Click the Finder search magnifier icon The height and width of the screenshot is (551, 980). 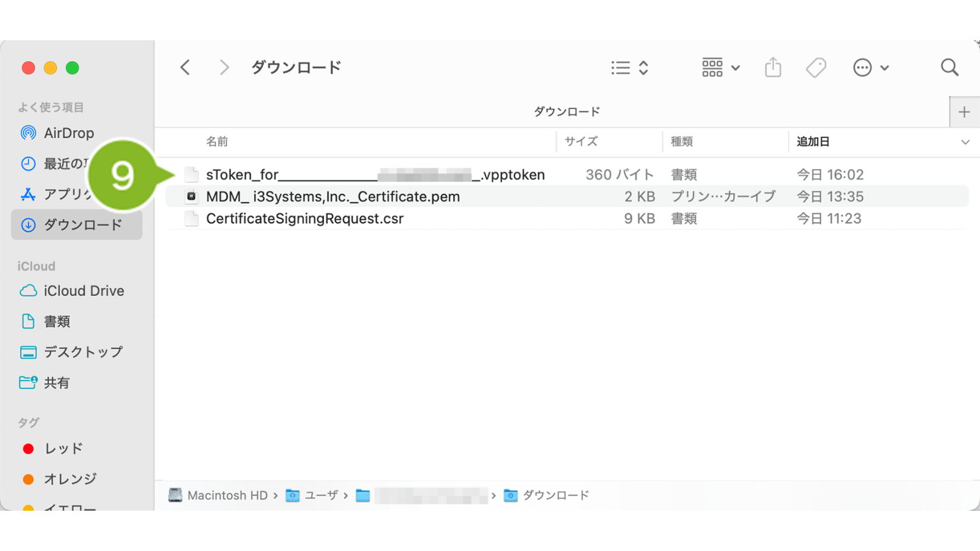click(949, 68)
